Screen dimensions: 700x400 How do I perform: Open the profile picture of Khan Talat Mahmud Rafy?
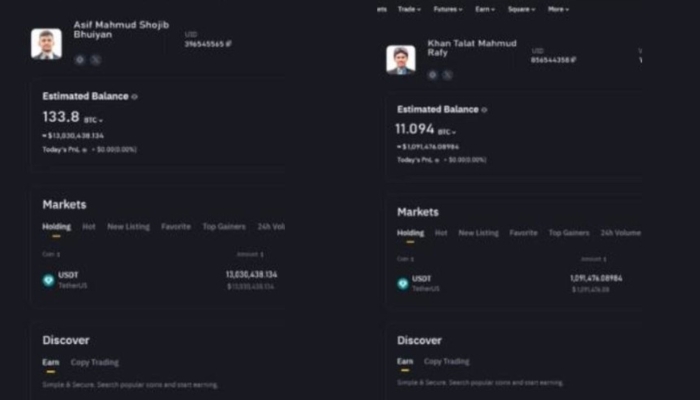tap(401, 59)
